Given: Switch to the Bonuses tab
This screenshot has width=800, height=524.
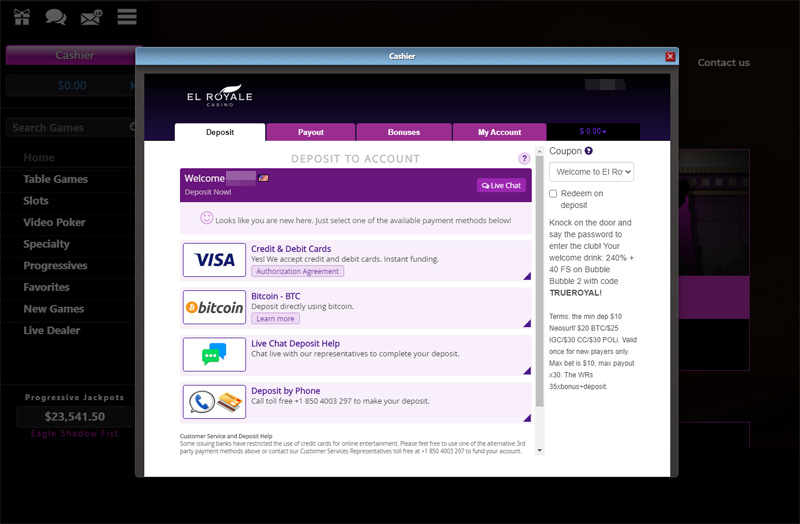Looking at the screenshot, I should click(404, 132).
